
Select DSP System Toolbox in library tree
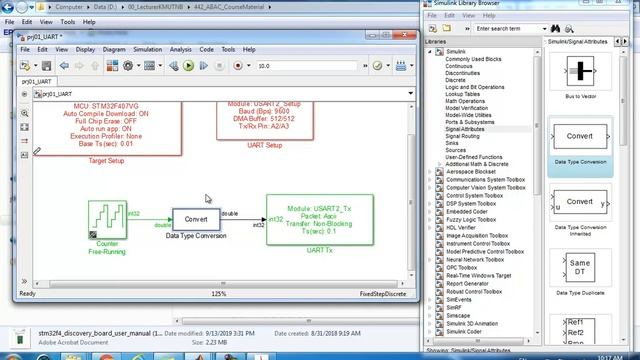click(x=471, y=204)
